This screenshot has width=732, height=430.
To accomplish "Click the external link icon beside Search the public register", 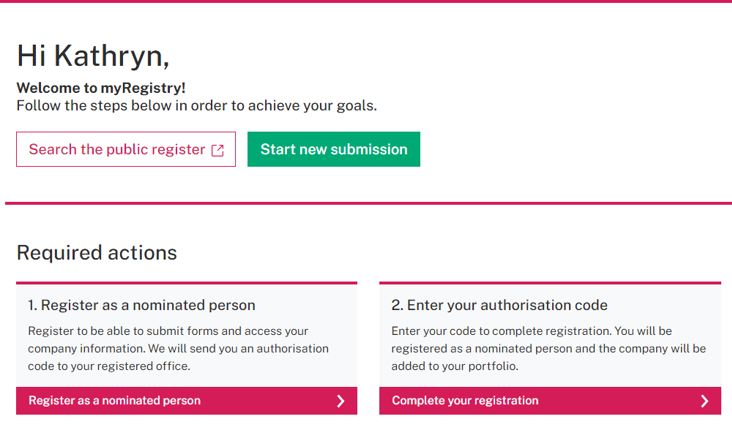I will [x=217, y=150].
